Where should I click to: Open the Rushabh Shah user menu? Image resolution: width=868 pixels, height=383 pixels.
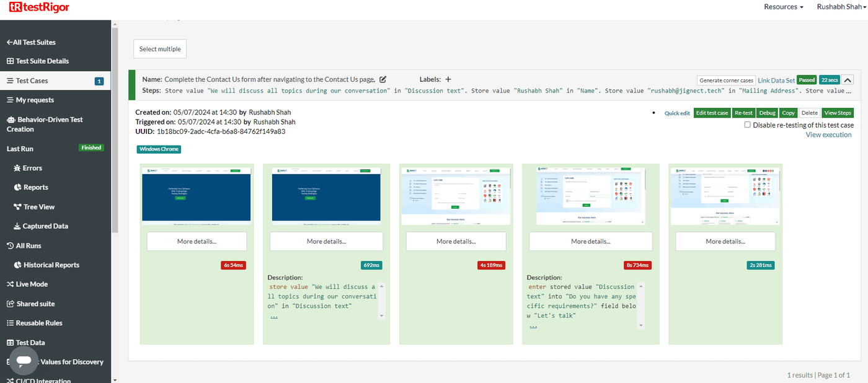pos(841,7)
